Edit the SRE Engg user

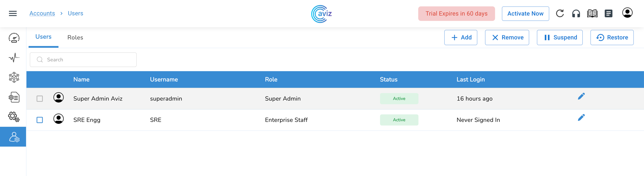581,118
